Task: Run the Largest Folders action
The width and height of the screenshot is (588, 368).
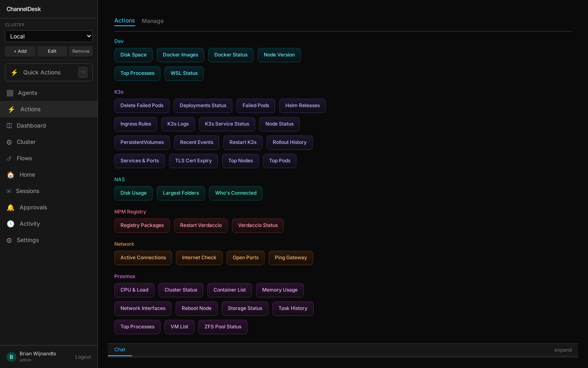Action: pyautogui.click(x=181, y=193)
